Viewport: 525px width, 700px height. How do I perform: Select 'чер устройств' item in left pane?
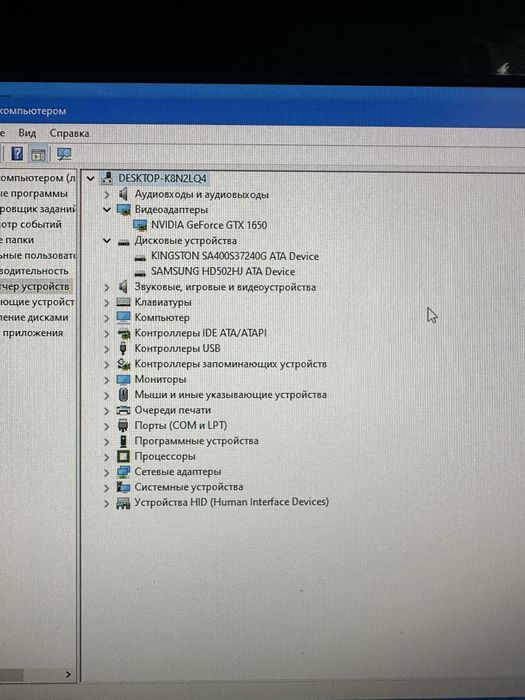35,287
